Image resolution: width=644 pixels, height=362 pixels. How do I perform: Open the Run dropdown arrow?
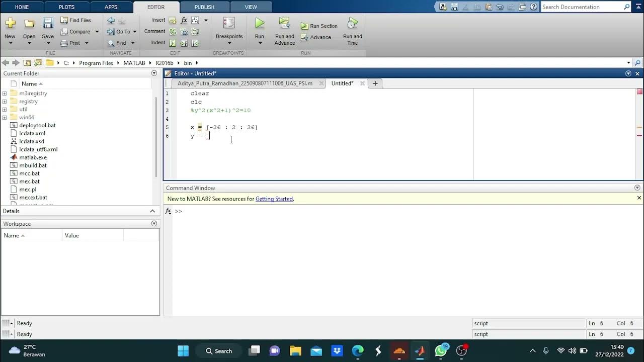(260, 43)
